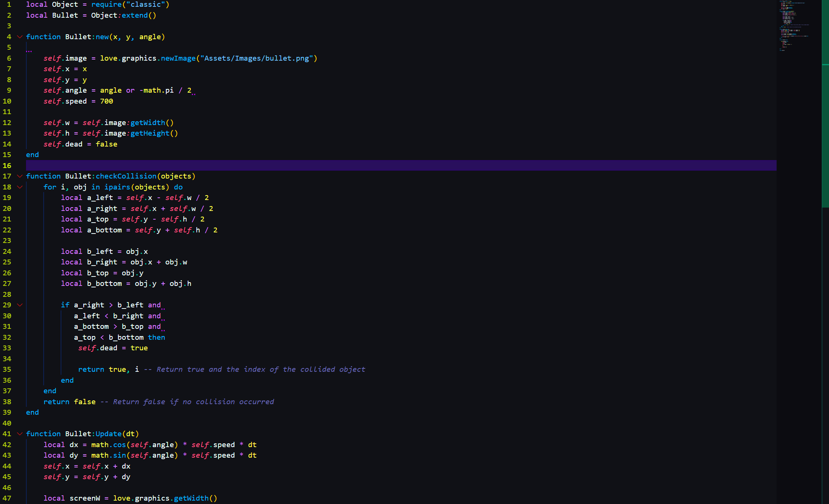
Task: Click 'b_right' variable on line 25
Action: tap(102, 262)
